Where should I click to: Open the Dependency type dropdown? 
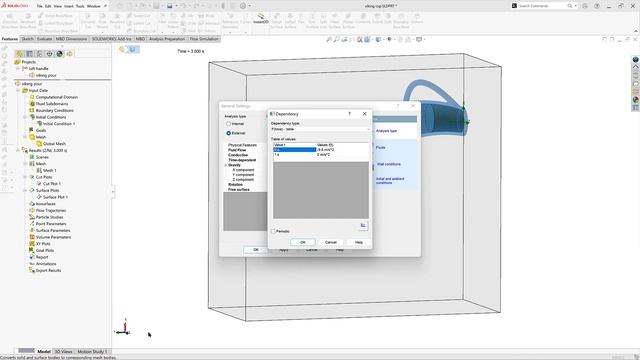coord(321,129)
